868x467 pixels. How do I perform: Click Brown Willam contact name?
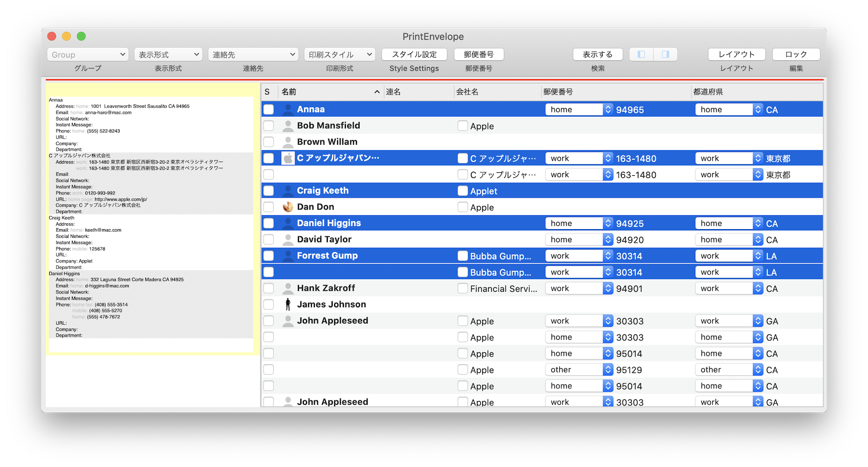[x=327, y=142]
